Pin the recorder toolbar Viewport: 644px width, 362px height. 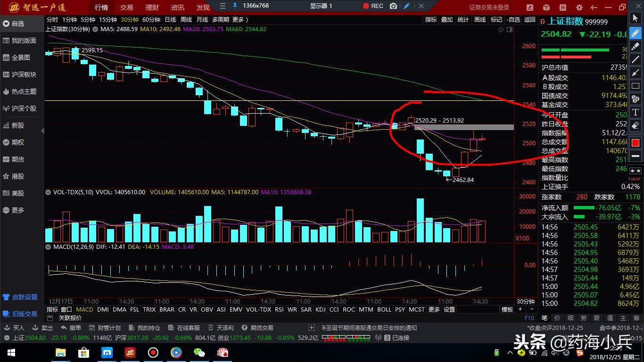point(235,6)
